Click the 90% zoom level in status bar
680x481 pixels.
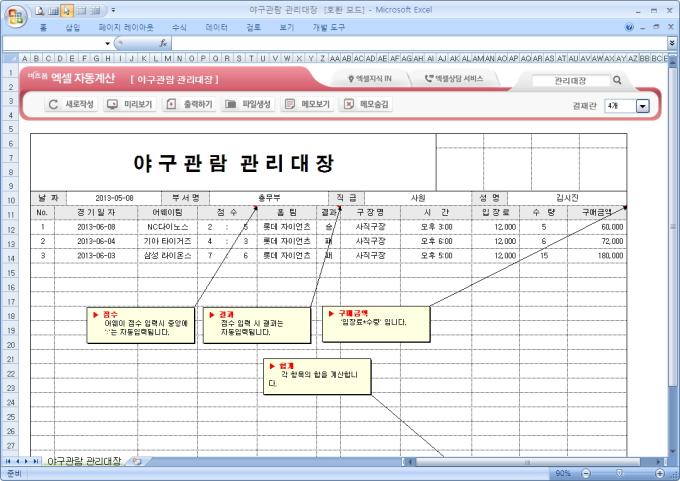tap(563, 473)
